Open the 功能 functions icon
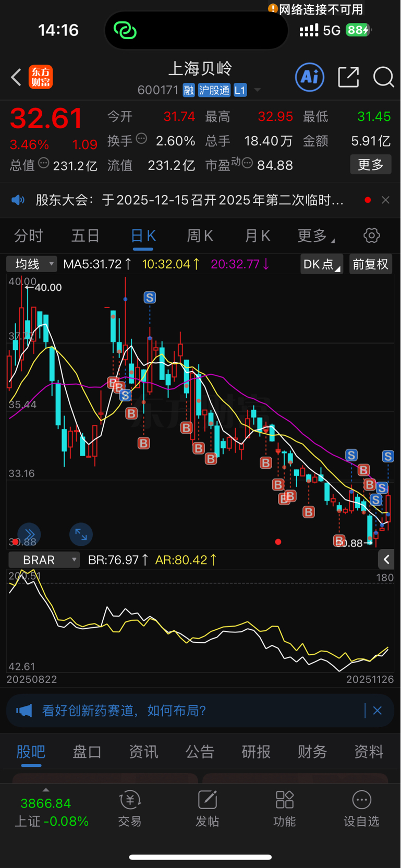 (x=285, y=800)
